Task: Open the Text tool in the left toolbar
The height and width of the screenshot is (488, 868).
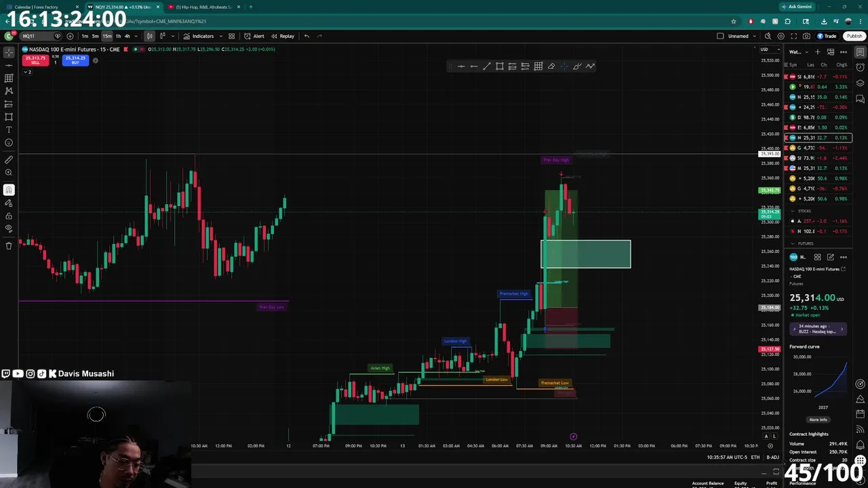Action: tap(9, 129)
